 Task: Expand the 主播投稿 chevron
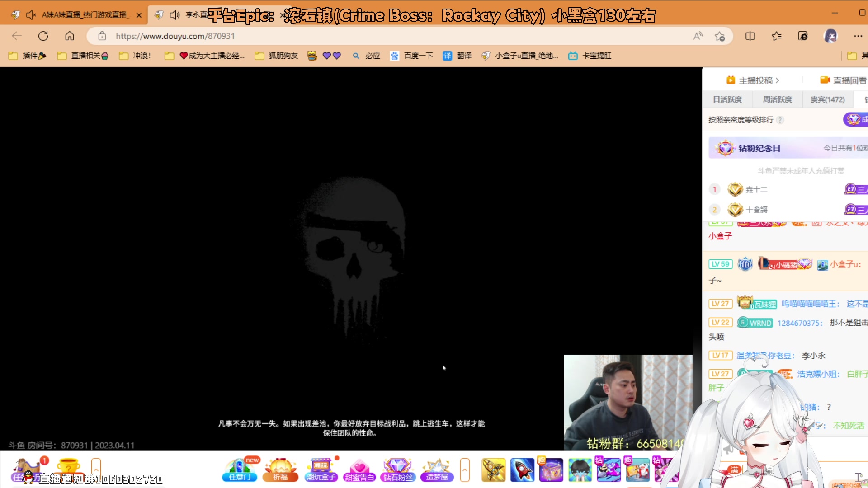[x=778, y=80]
